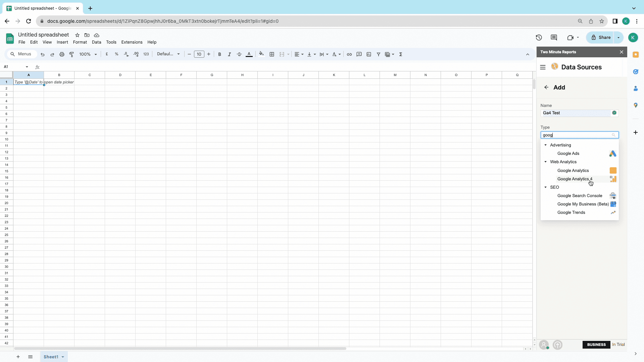Click the font size field
The width and height of the screenshot is (644, 362).
(199, 54)
